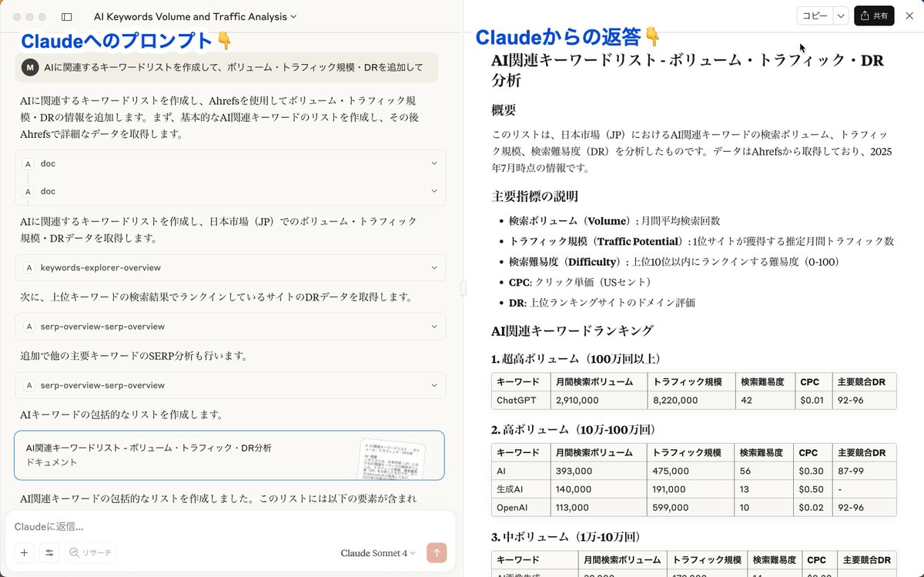
Task: Toggle the sidebar panel icon
Action: point(66,16)
